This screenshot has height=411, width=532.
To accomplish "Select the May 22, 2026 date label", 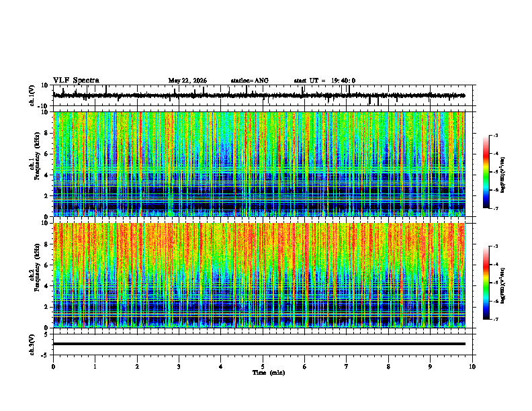I will coord(187,81).
